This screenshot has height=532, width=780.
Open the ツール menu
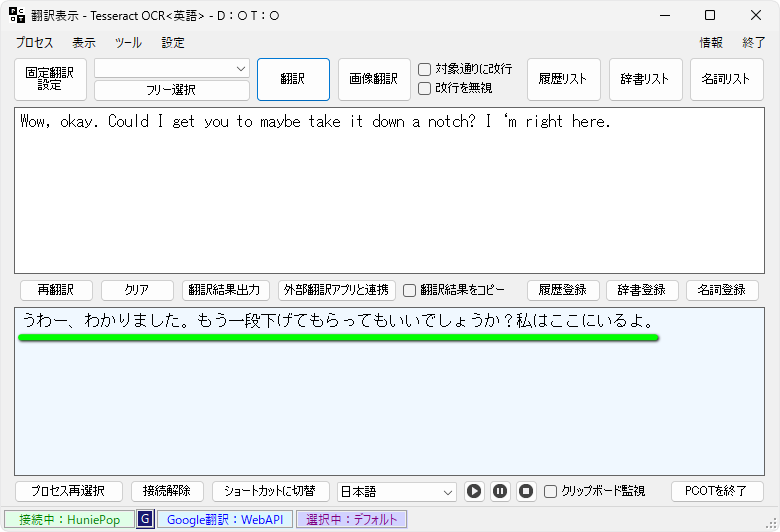click(x=128, y=43)
